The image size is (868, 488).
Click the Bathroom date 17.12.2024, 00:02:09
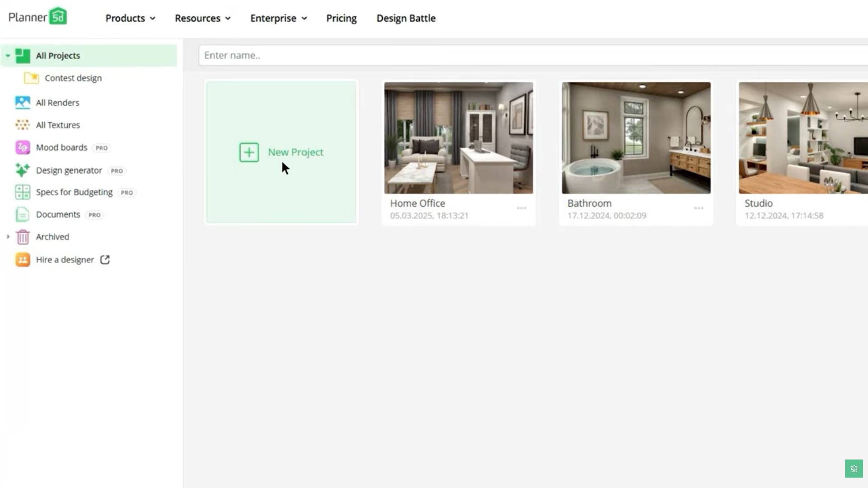pyautogui.click(x=607, y=216)
